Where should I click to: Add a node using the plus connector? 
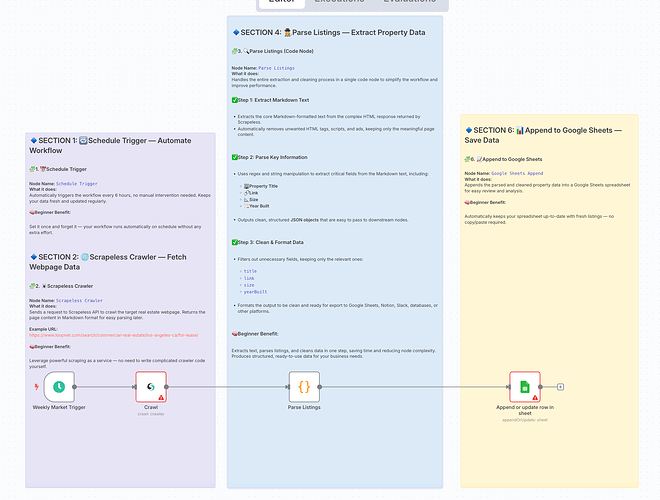pyautogui.click(x=560, y=387)
